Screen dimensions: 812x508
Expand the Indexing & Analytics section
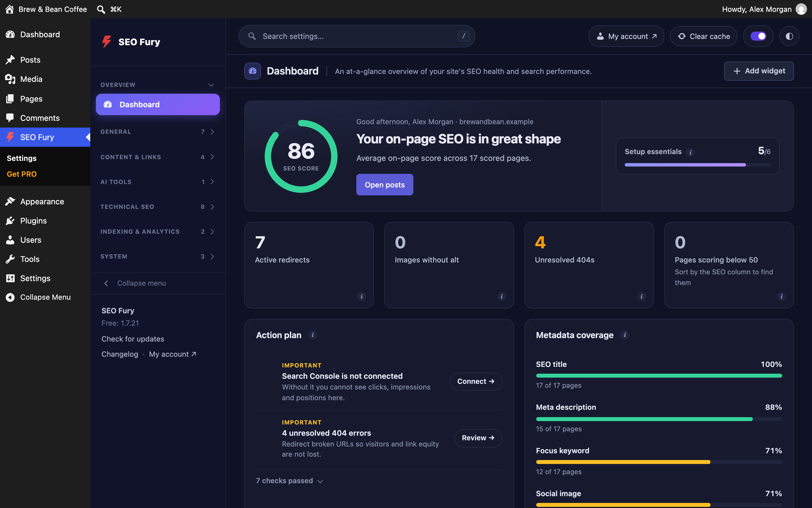tap(158, 231)
